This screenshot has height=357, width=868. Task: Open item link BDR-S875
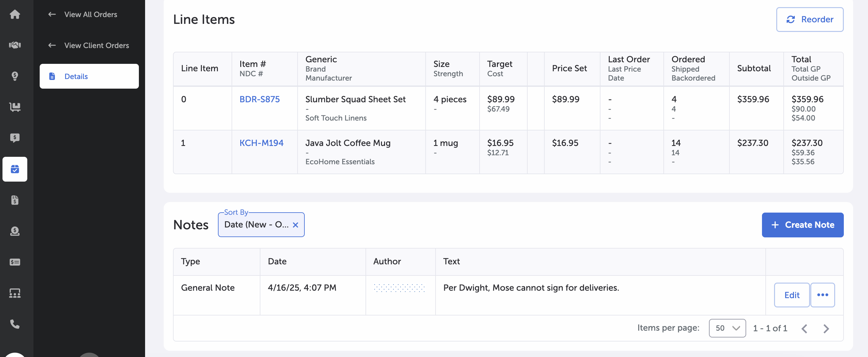[x=259, y=99]
